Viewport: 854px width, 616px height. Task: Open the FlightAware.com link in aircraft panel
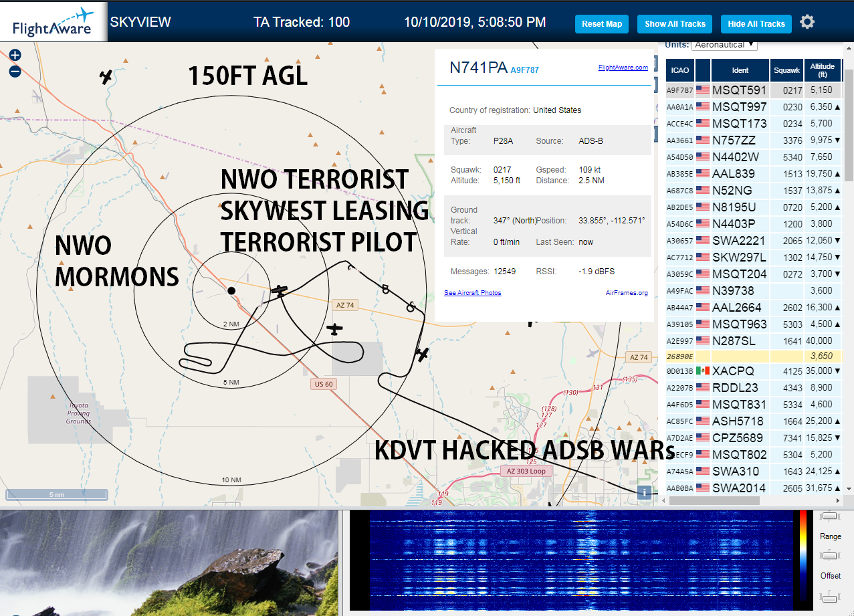(623, 68)
